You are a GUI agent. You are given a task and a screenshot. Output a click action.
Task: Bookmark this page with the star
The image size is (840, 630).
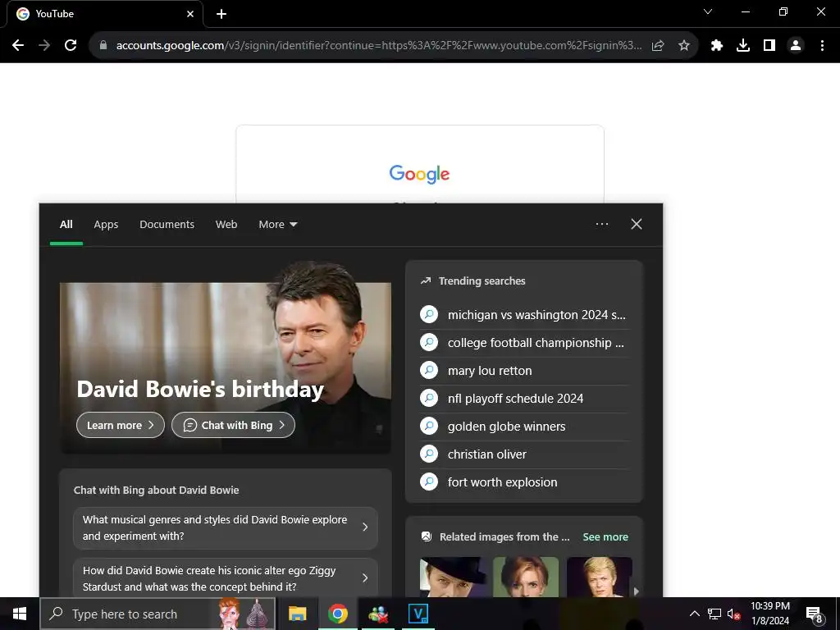684,46
